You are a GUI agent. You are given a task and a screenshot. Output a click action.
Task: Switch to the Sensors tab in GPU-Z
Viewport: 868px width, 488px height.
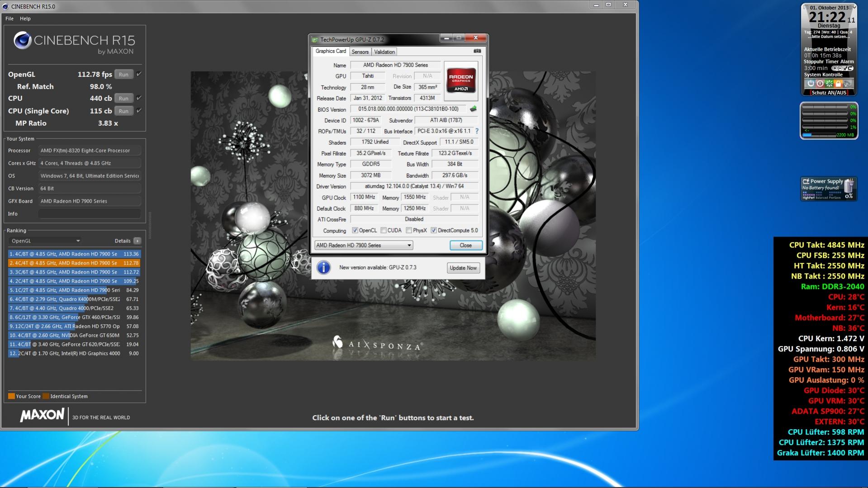point(360,52)
